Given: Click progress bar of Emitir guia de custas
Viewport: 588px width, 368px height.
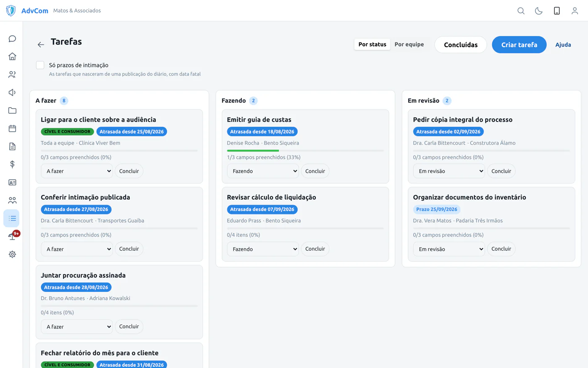Looking at the screenshot, I should point(305,151).
